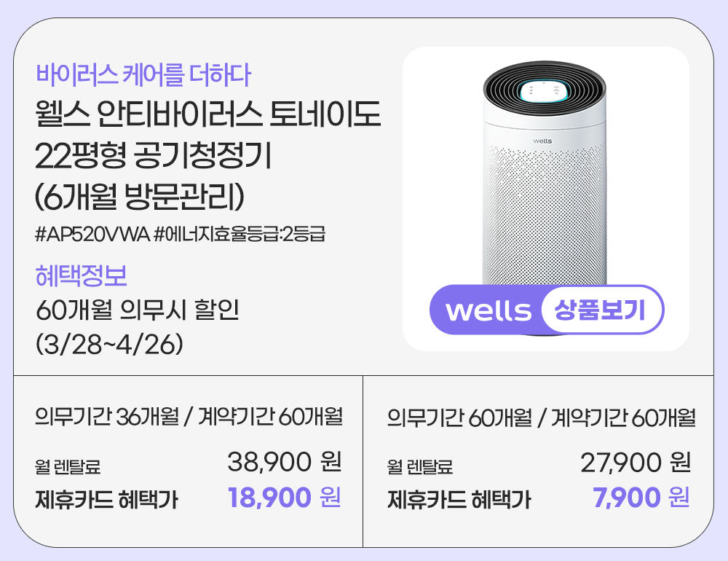
Task: Click the 웰스 안티바이러스 토네이도 title
Action: (x=207, y=115)
